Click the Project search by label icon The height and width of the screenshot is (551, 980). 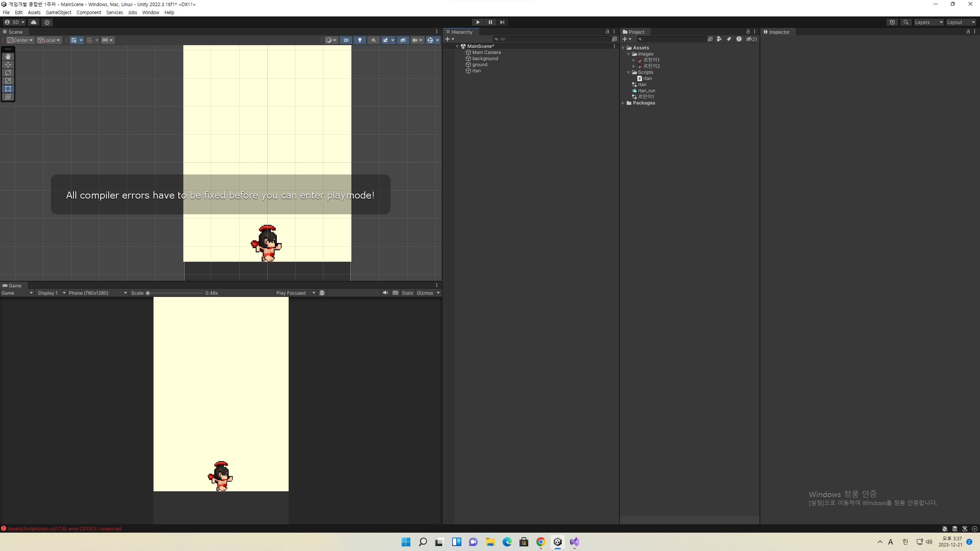click(729, 39)
